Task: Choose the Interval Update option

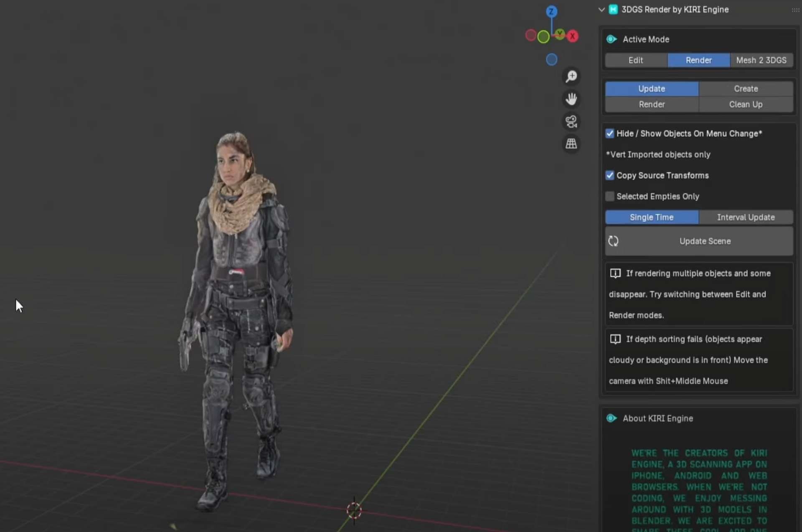Action: 746,217
